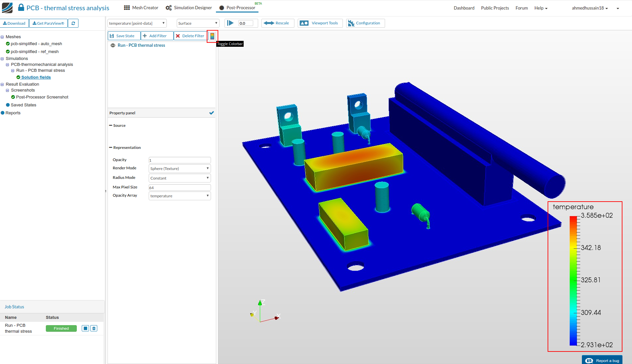Click the stop job icon for the run
632x364 pixels.
(85, 328)
